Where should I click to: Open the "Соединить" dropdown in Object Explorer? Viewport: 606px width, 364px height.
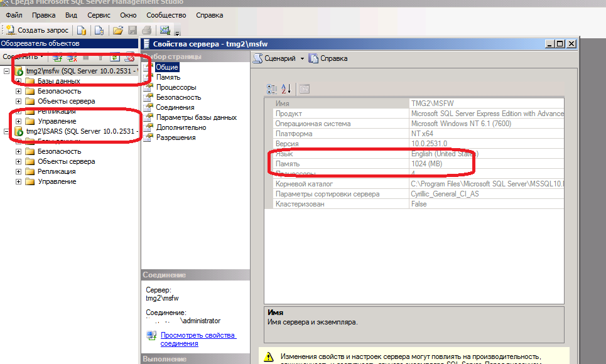coord(23,57)
